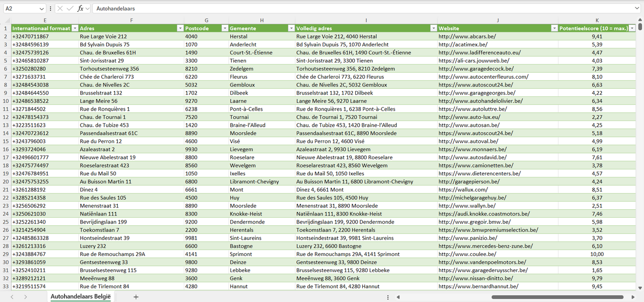Open the Name Box dropdown

click(42, 8)
